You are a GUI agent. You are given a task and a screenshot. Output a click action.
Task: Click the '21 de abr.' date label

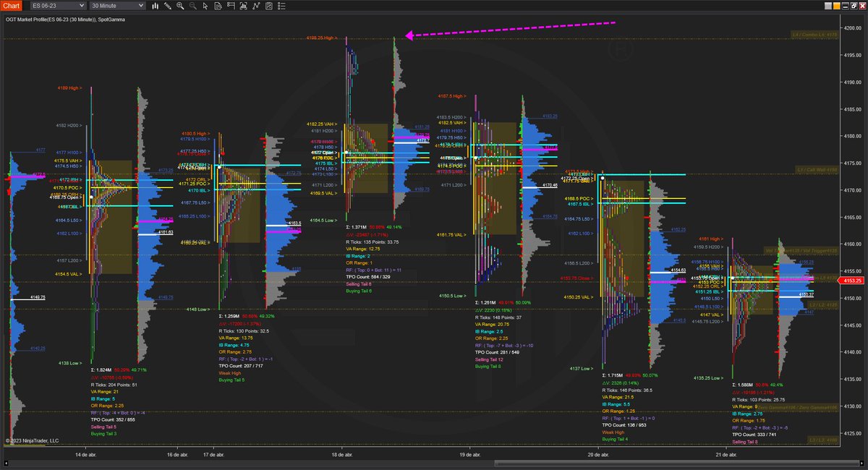tap(726, 455)
